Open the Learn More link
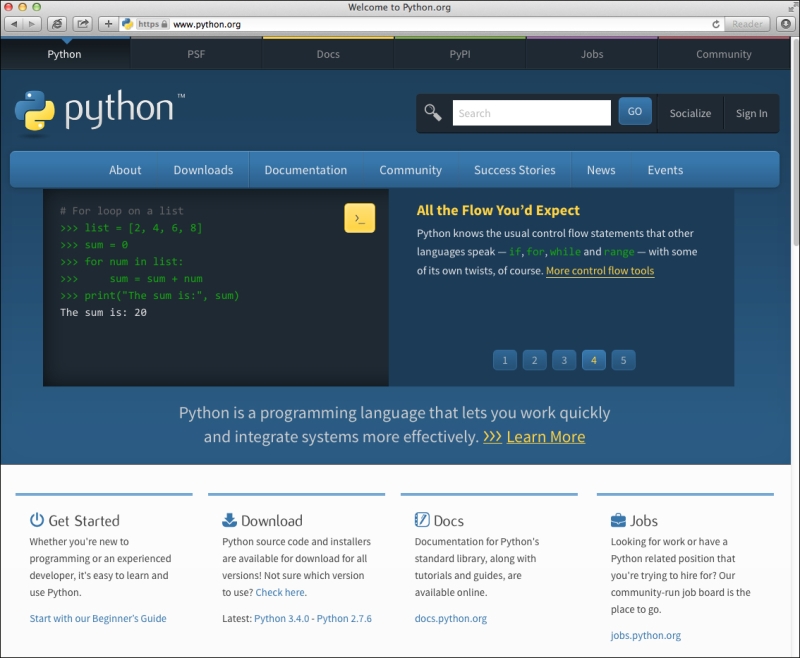800x658 pixels. tap(546, 437)
